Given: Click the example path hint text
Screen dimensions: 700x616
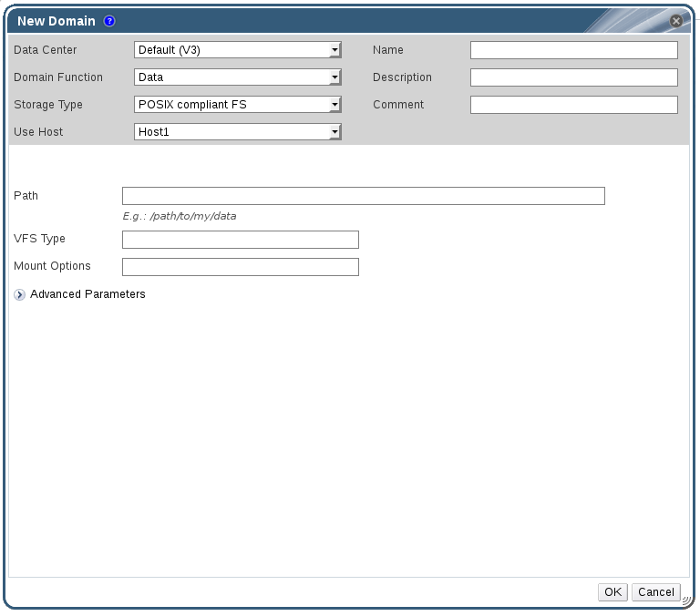Looking at the screenshot, I should click(179, 217).
